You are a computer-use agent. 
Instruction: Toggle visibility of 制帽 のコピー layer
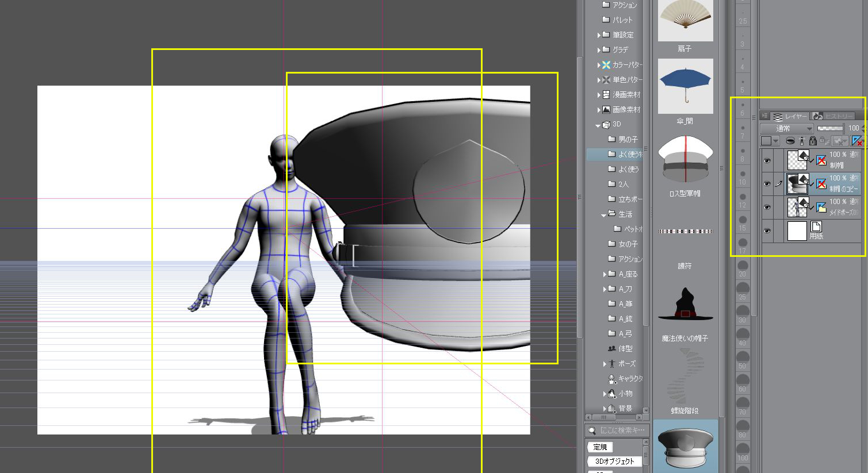(767, 184)
